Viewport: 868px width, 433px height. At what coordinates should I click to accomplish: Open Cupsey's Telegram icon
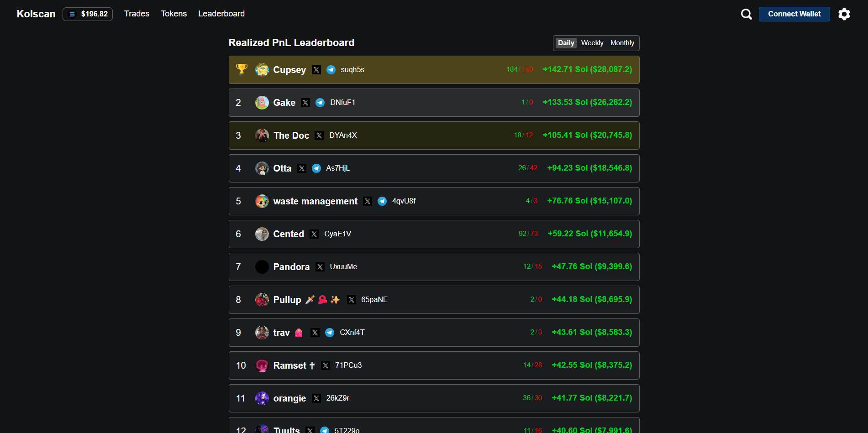pos(331,70)
